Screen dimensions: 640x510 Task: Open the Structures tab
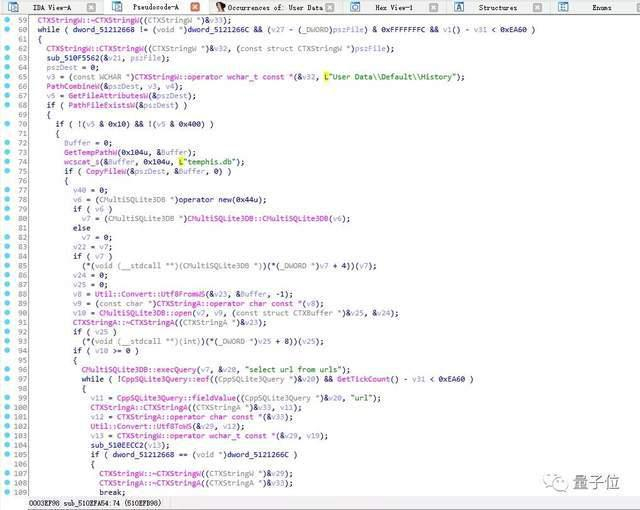tap(498, 7)
